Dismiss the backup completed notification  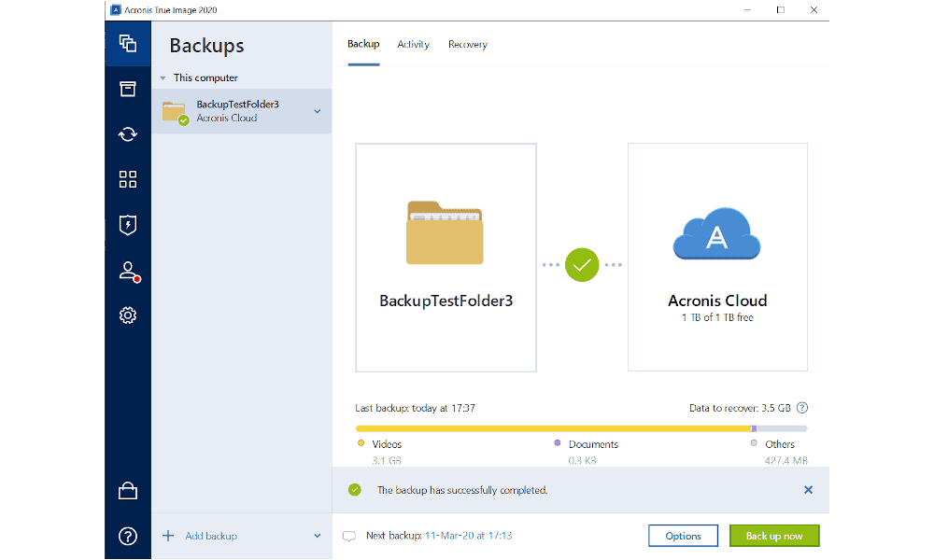[808, 489]
